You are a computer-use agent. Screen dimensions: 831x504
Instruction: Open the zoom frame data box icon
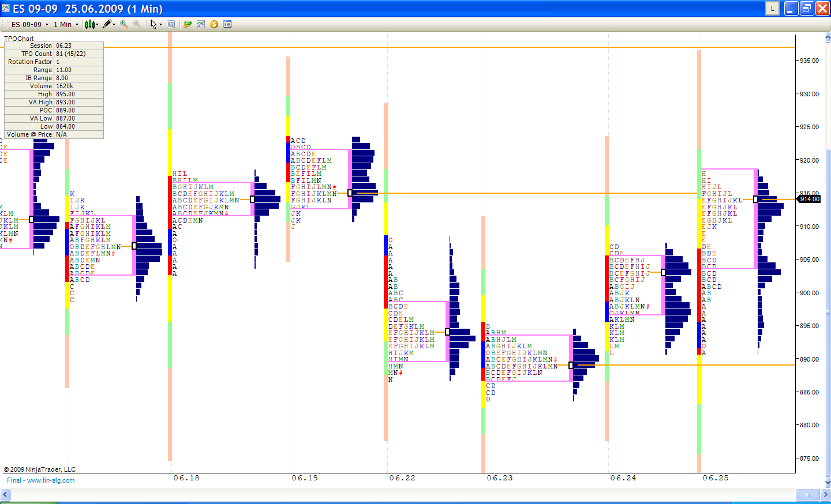coord(171,24)
